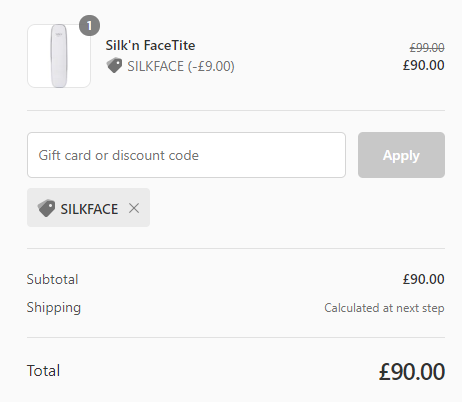
Task: Click the Total label
Action: click(x=43, y=371)
